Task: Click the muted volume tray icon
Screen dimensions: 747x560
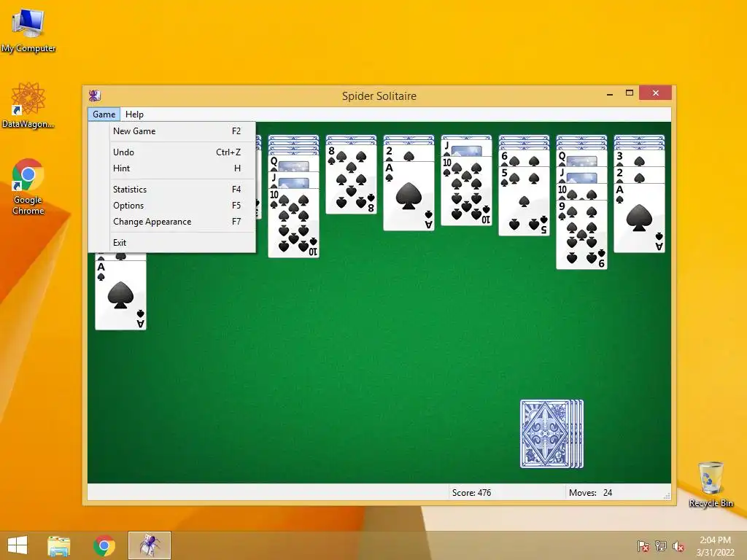Action: [x=678, y=545]
